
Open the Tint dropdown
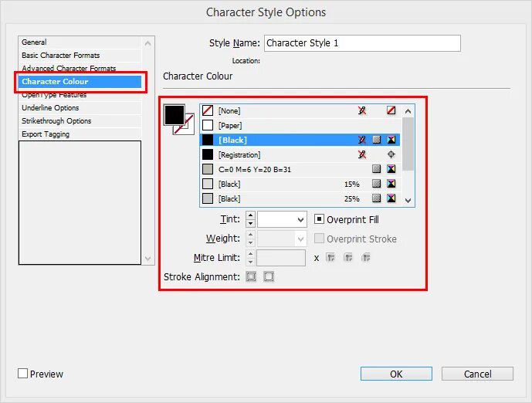click(300, 220)
